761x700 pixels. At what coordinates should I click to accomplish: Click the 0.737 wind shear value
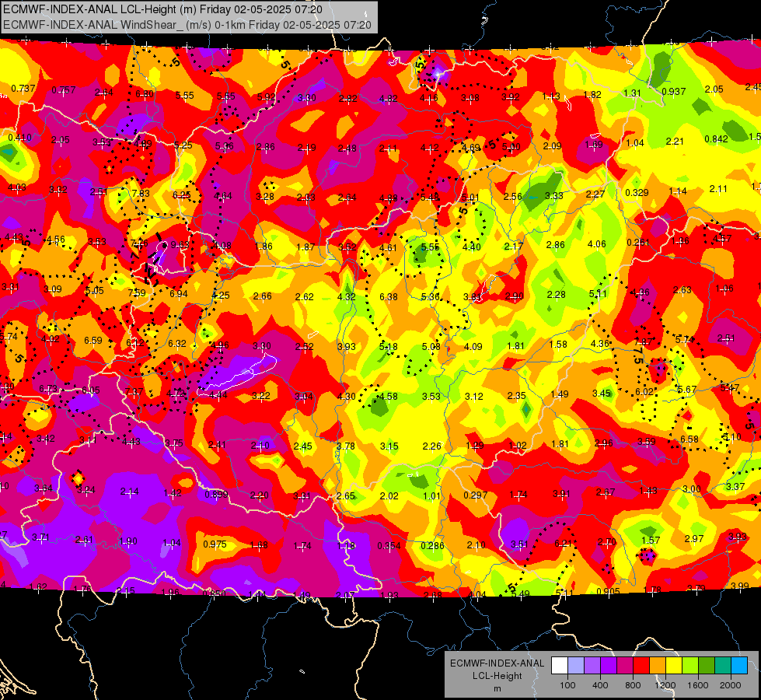pyautogui.click(x=23, y=89)
